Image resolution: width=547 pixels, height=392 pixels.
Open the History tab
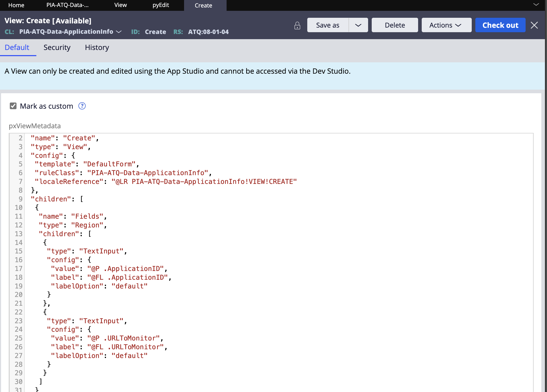97,48
